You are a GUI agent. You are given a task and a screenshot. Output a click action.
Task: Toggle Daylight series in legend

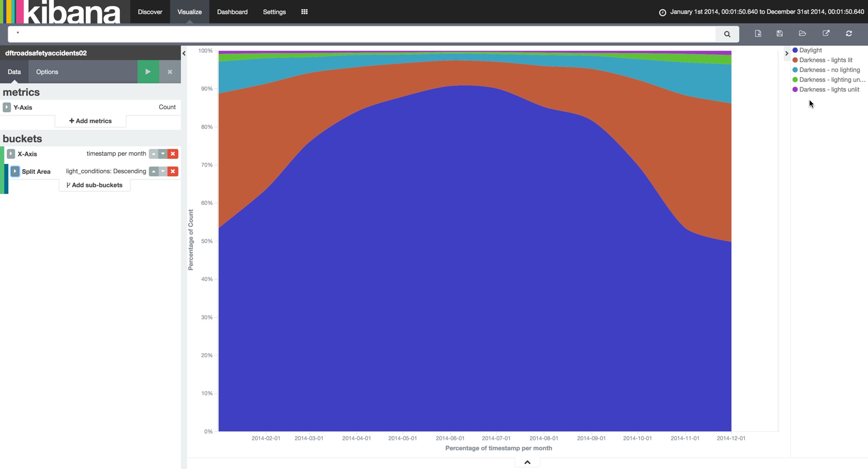point(810,50)
